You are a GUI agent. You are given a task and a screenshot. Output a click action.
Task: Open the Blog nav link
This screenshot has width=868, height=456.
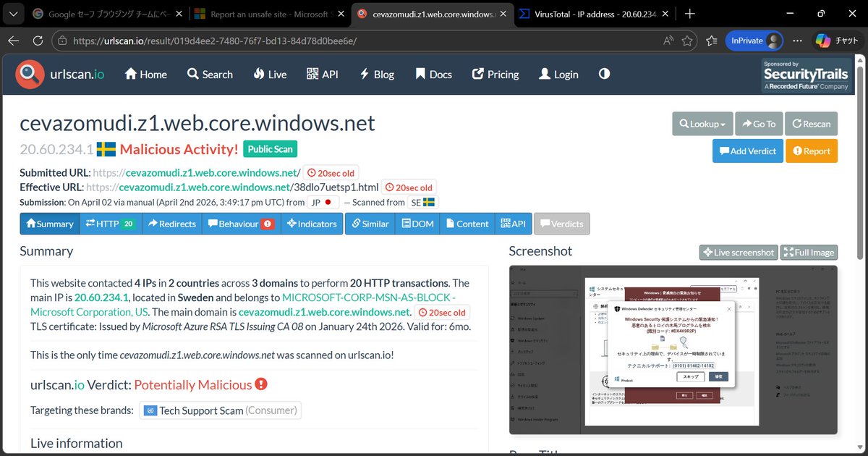tap(377, 74)
